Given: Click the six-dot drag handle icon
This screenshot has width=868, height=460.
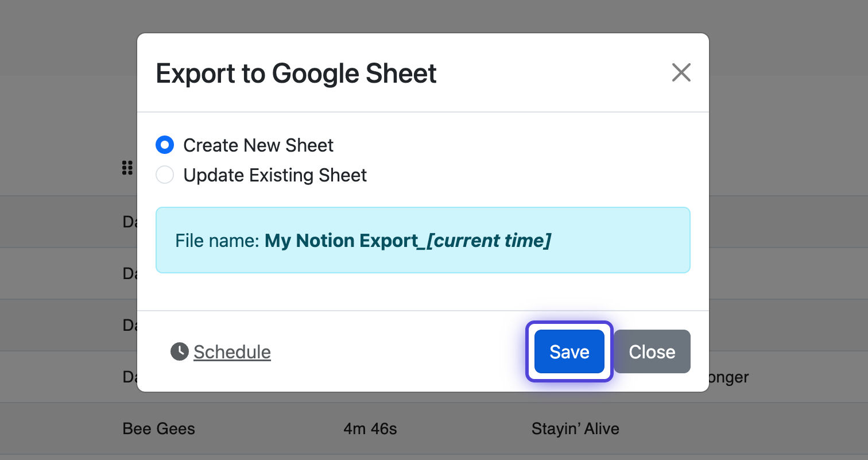Looking at the screenshot, I should [x=127, y=168].
